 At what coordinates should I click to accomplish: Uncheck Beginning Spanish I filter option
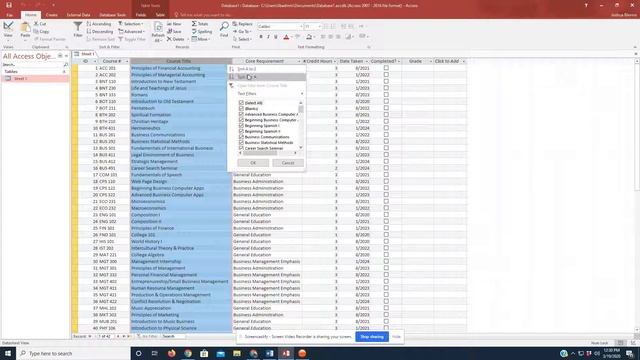(241, 126)
